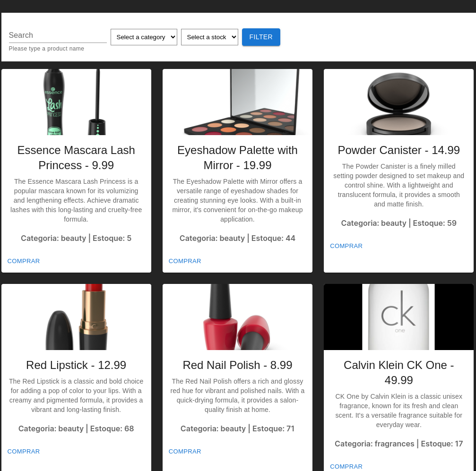Viewport: 476px width, 471px height.
Task: Click COMPRAR for Red Nail Polish
Action: point(184,451)
